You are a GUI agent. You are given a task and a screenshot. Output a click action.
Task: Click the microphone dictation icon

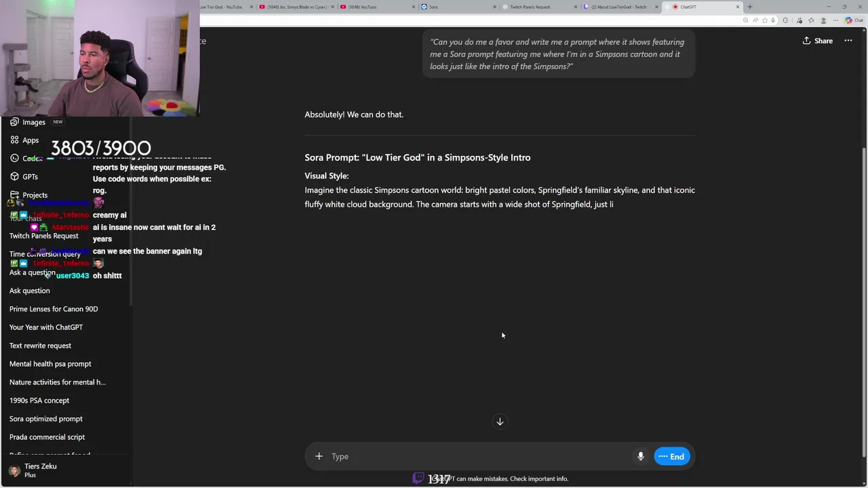point(640,456)
